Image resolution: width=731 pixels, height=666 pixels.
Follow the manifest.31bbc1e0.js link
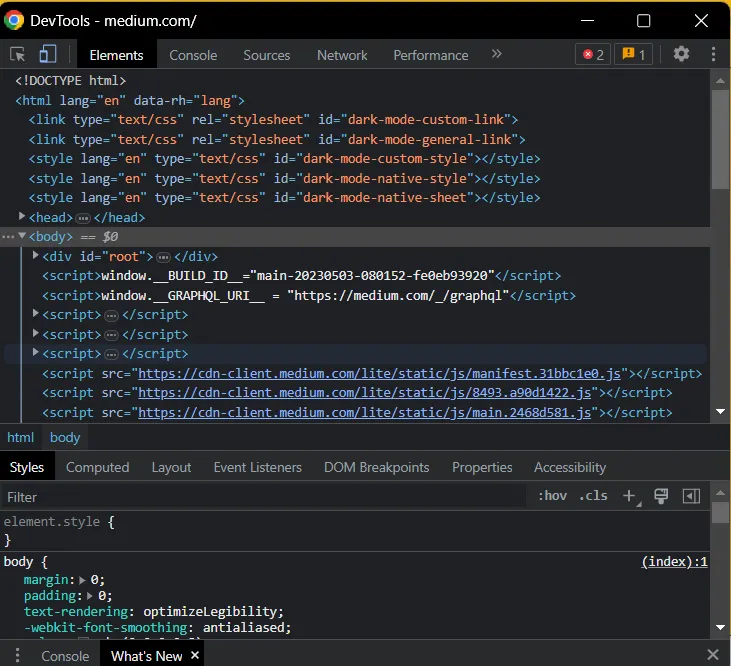(379, 374)
